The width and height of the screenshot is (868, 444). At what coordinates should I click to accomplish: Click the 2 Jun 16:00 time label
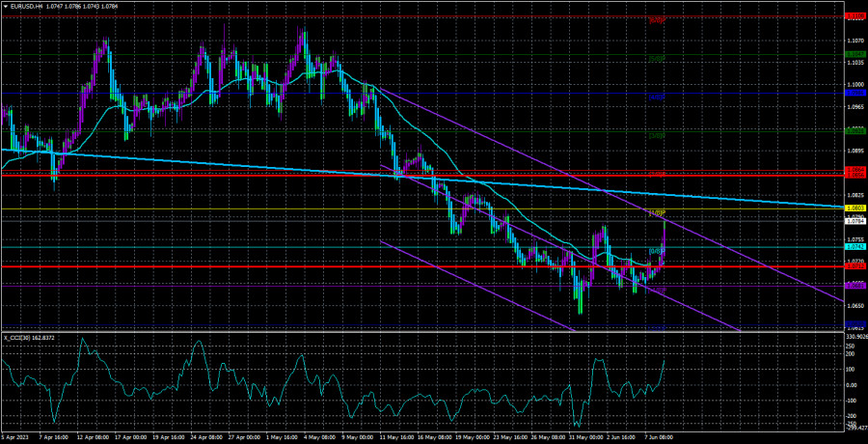pyautogui.click(x=619, y=437)
